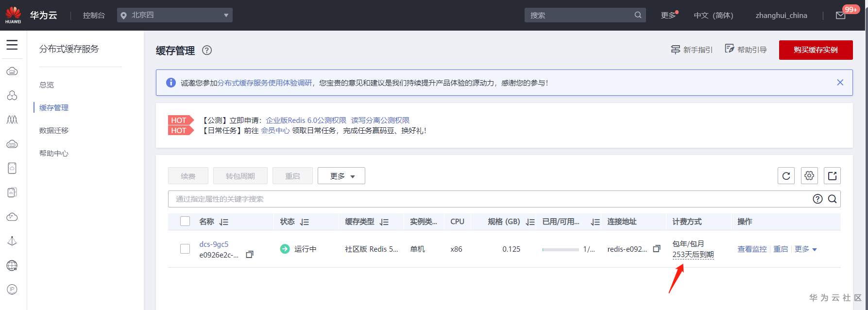Expand the 更多 dropdown in the row operations

pos(806,249)
